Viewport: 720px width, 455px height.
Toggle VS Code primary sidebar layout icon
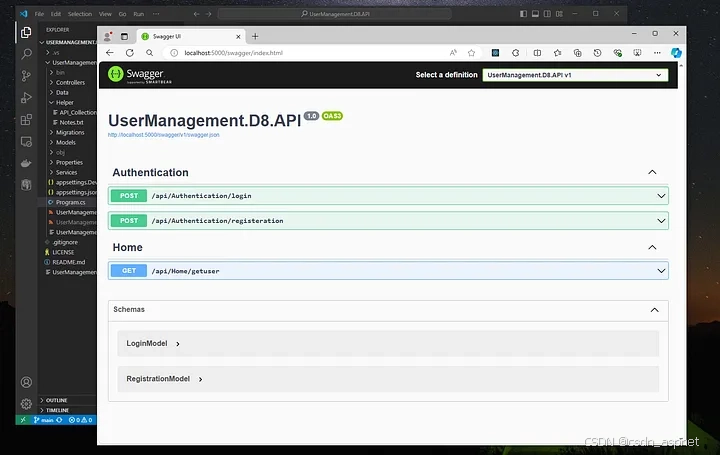(523, 14)
